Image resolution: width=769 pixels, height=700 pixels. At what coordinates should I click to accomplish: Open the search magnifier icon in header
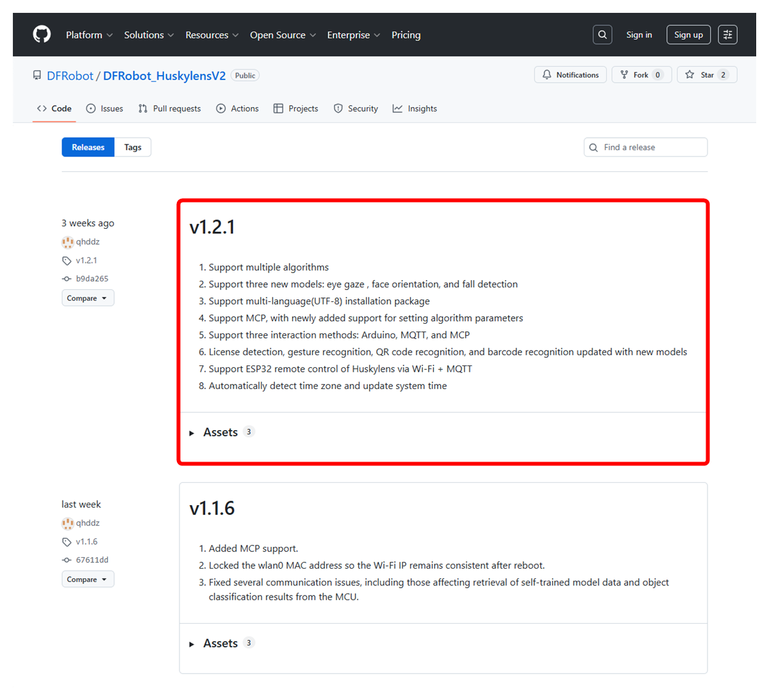(x=602, y=35)
